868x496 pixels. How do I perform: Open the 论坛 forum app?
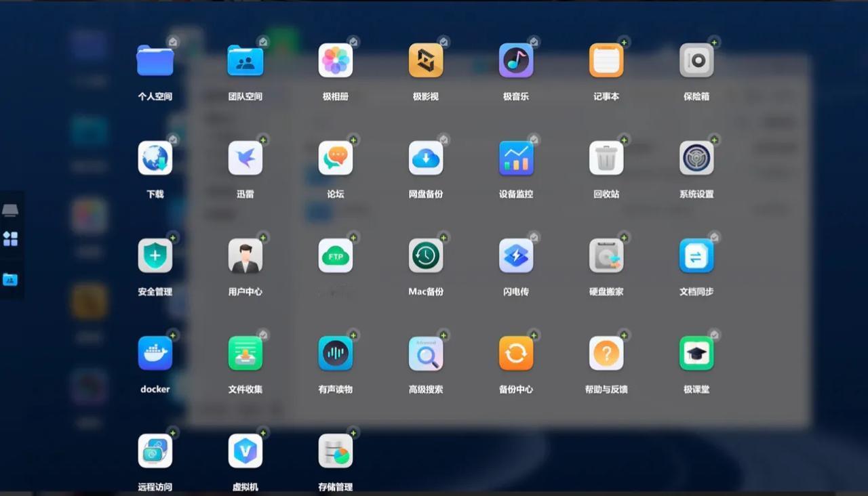point(336,158)
